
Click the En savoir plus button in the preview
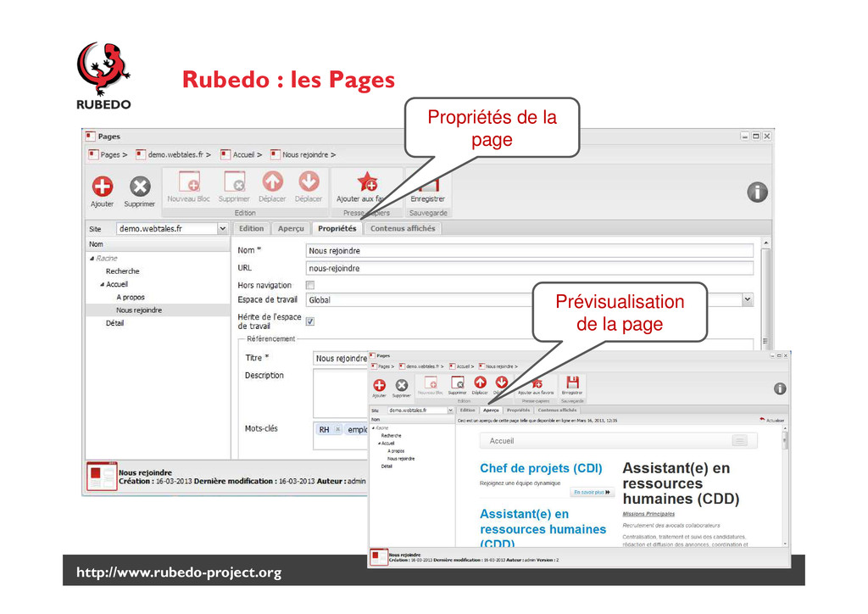[592, 492]
